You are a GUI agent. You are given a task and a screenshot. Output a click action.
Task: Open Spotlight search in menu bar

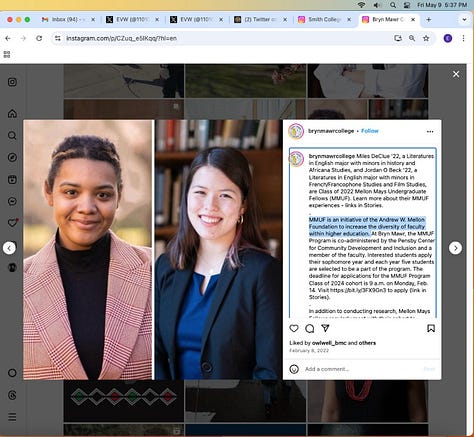(x=393, y=5)
